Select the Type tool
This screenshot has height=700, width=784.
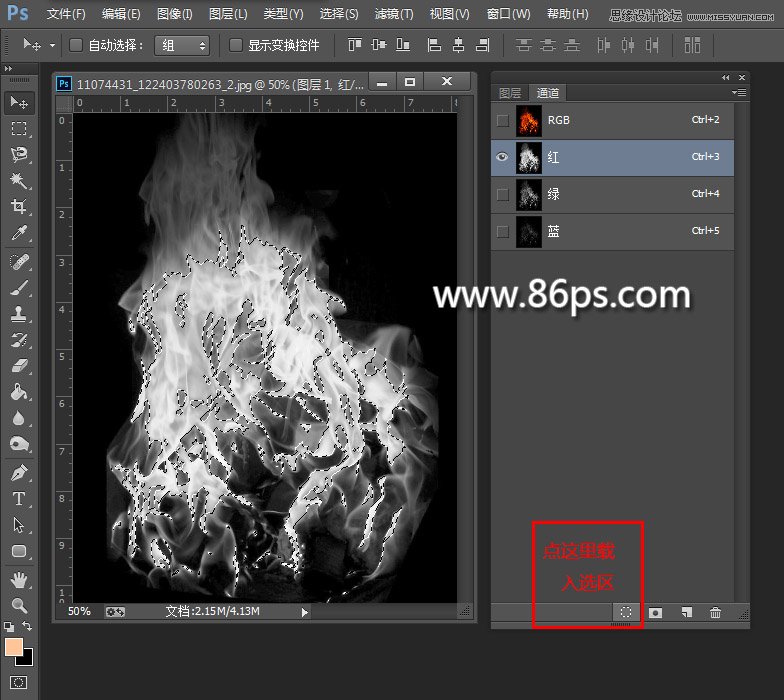point(19,498)
